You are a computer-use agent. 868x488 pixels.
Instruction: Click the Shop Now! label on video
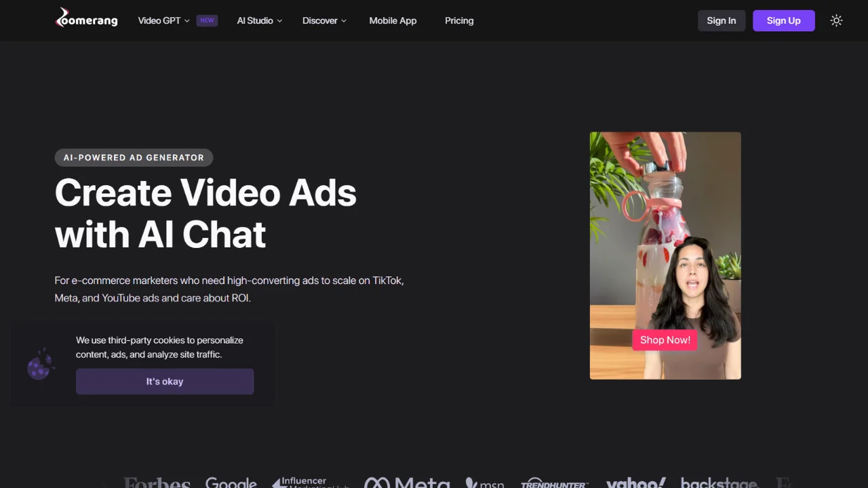click(665, 340)
